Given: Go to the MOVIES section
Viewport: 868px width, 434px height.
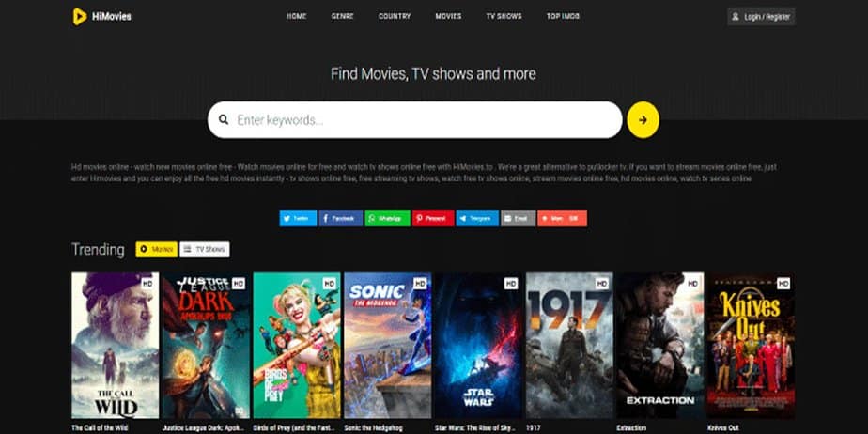Looking at the screenshot, I should (x=448, y=16).
